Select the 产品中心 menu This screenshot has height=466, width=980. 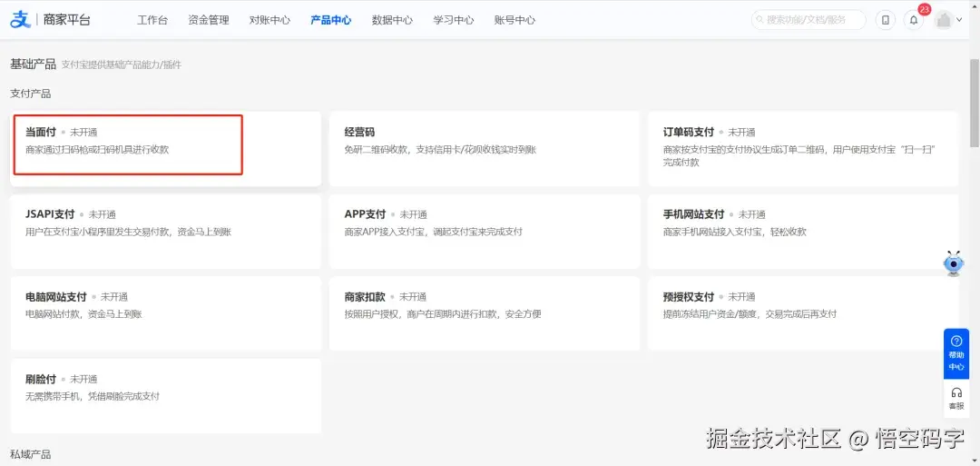pyautogui.click(x=330, y=20)
